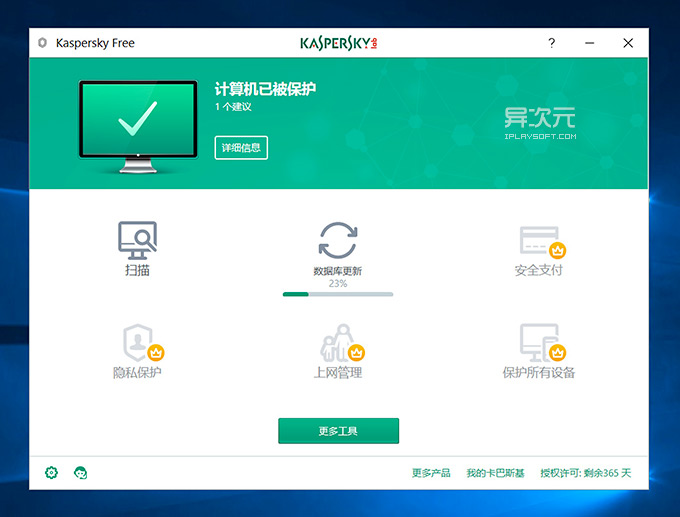Viewport: 680px width, 517px height.
Task: Open the Safe Money (安全支付) card icon
Action: click(542, 242)
